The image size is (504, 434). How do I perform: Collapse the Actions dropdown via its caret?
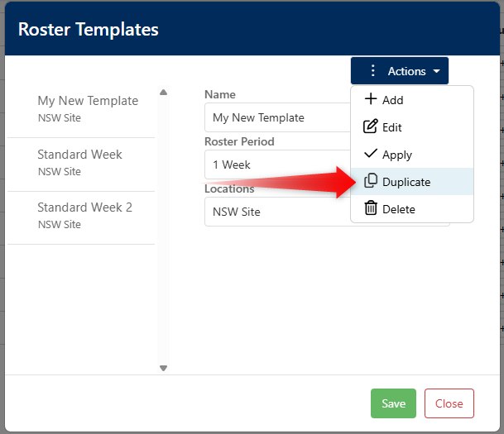tap(436, 72)
